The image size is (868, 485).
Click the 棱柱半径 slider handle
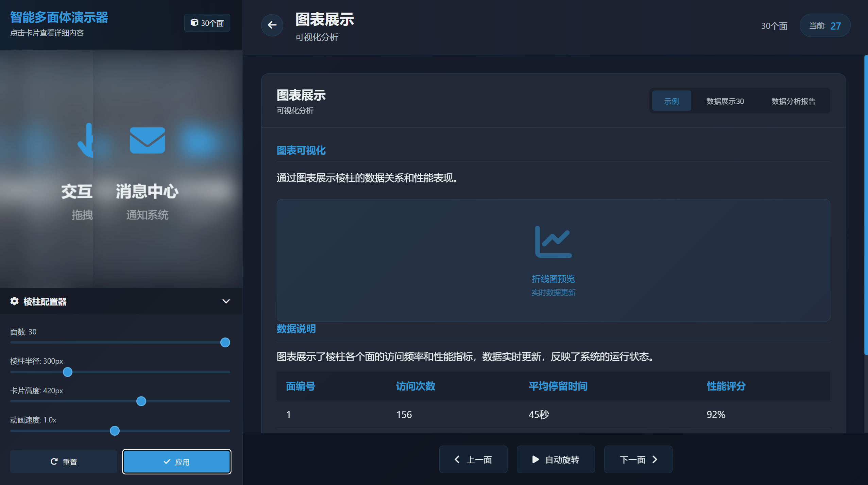click(x=68, y=372)
